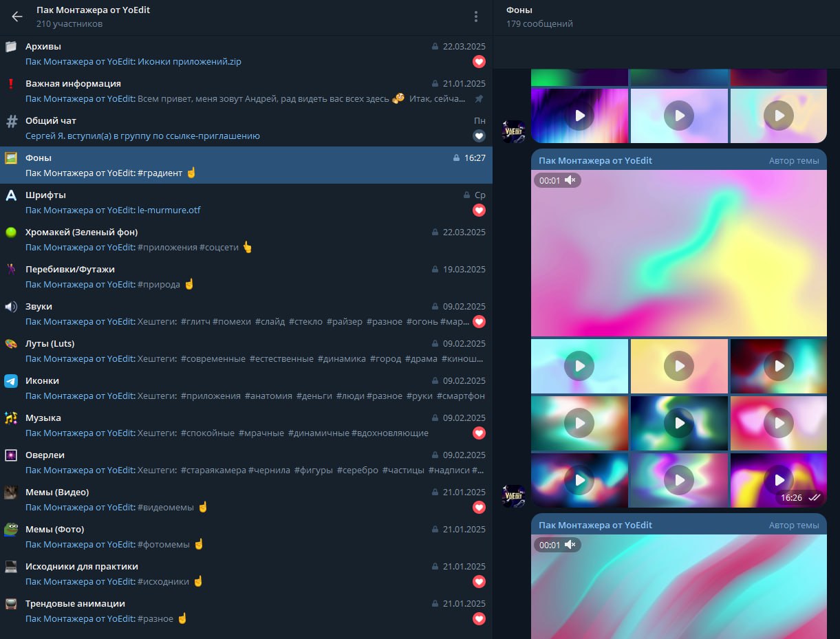This screenshot has width=840, height=639.
Task: Select the hash icon of Общий чат
Action: click(x=12, y=122)
